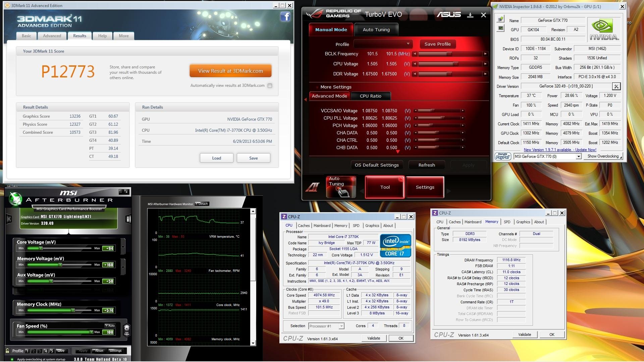Image resolution: width=644 pixels, height=362 pixels.
Task: Minimize the Afterburner window using its dash button
Action: click(121, 192)
